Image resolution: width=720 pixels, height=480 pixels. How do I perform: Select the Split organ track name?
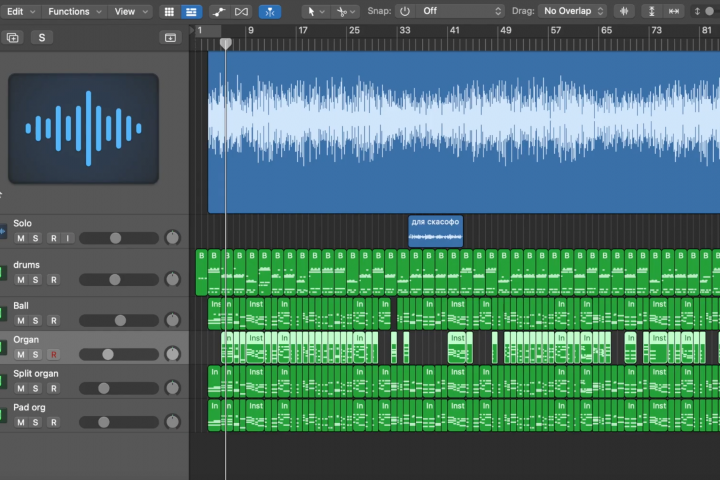(36, 373)
